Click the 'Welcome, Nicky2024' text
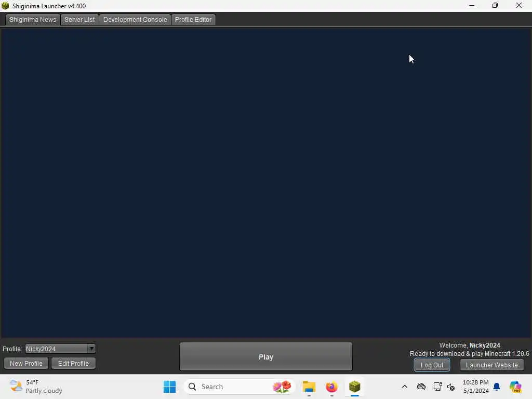532x399 pixels. [470, 345]
